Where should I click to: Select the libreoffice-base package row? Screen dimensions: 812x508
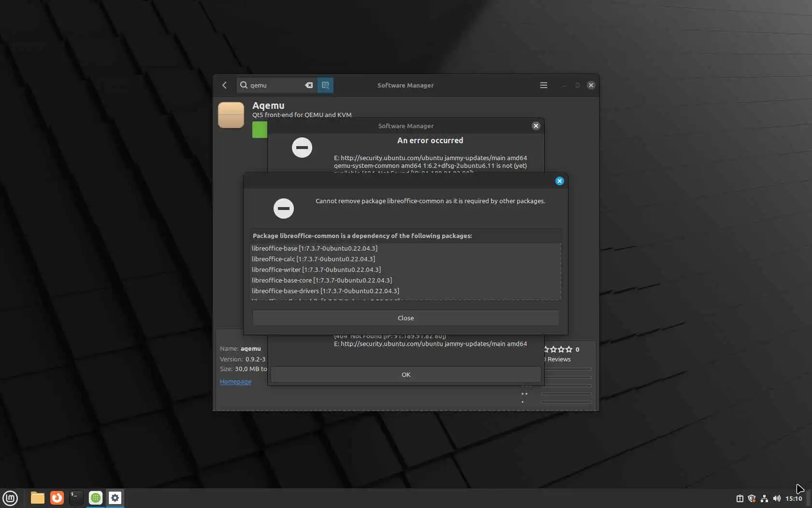click(x=406, y=248)
